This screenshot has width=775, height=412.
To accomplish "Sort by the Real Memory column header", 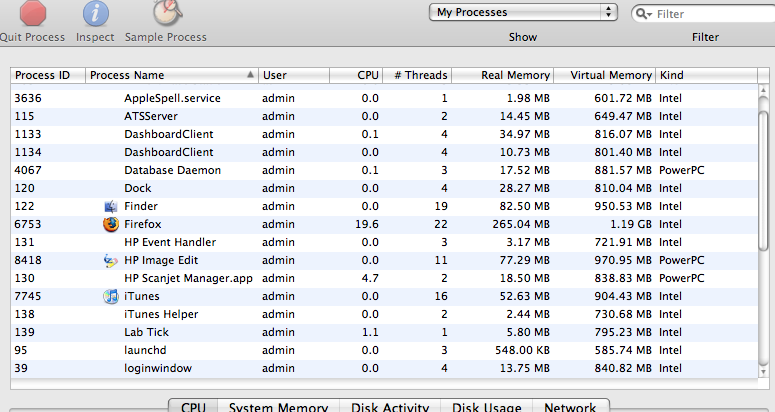I will coord(503,75).
